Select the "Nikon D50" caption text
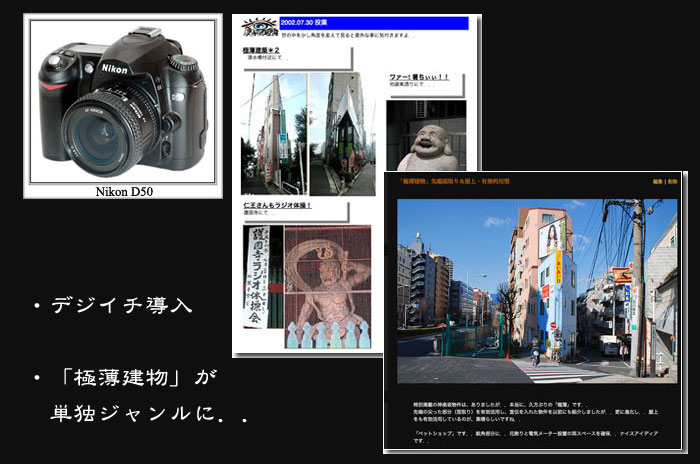The height and width of the screenshot is (464, 700). click(x=124, y=192)
